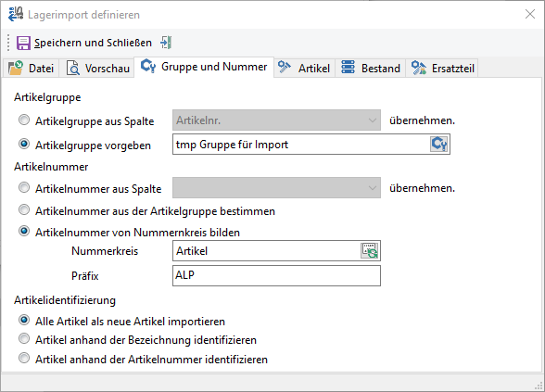Choose Artikel anhand der Bezeichnung identifizieren
The image size is (545, 392).
pyautogui.click(x=24, y=338)
